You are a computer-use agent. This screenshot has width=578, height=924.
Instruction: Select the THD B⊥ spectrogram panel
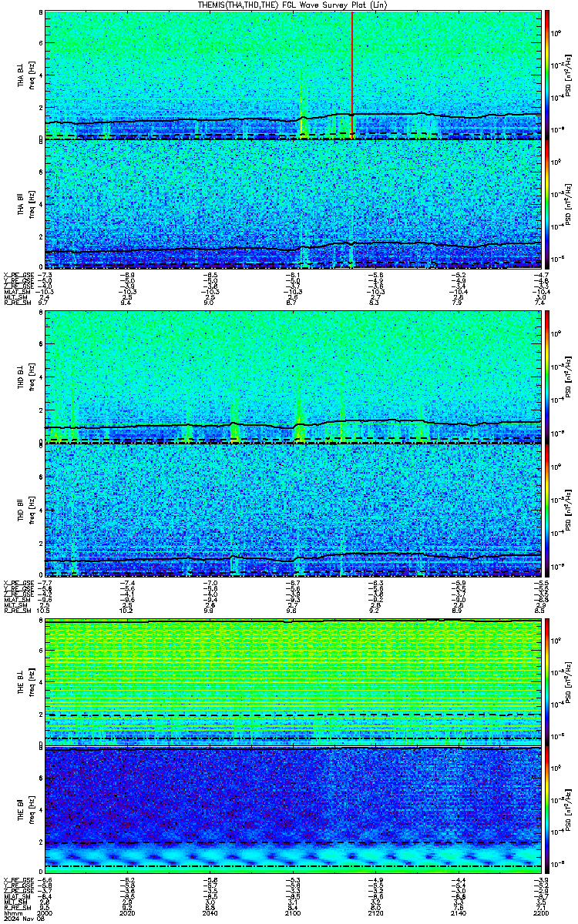tap(294, 377)
